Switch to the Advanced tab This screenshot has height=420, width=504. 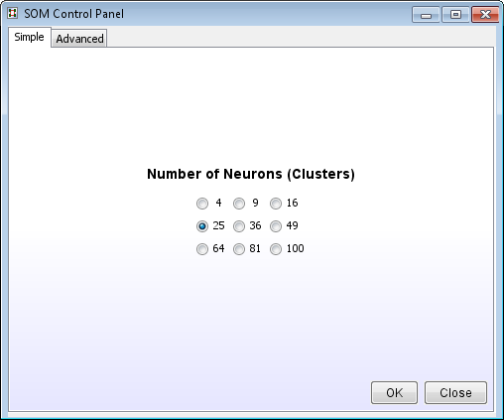[79, 39]
